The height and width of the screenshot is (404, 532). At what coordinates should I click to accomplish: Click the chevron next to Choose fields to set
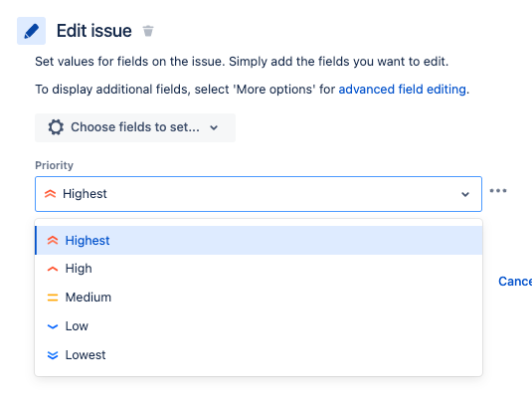(x=214, y=127)
